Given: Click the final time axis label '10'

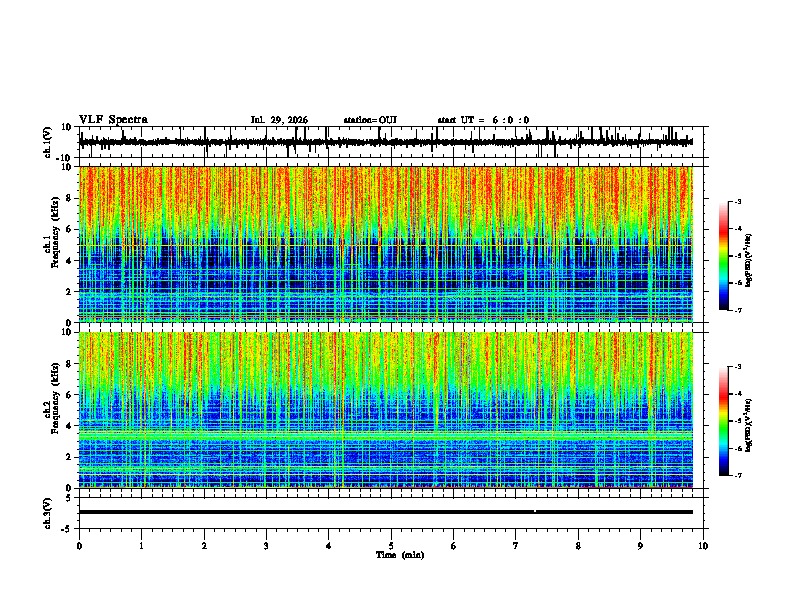Looking at the screenshot, I should (703, 546).
